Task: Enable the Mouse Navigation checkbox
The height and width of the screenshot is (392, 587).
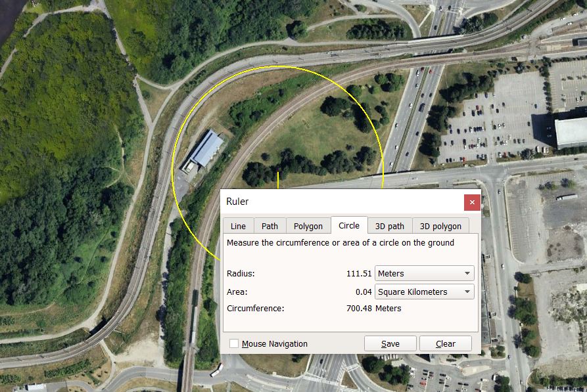Action: click(x=234, y=343)
